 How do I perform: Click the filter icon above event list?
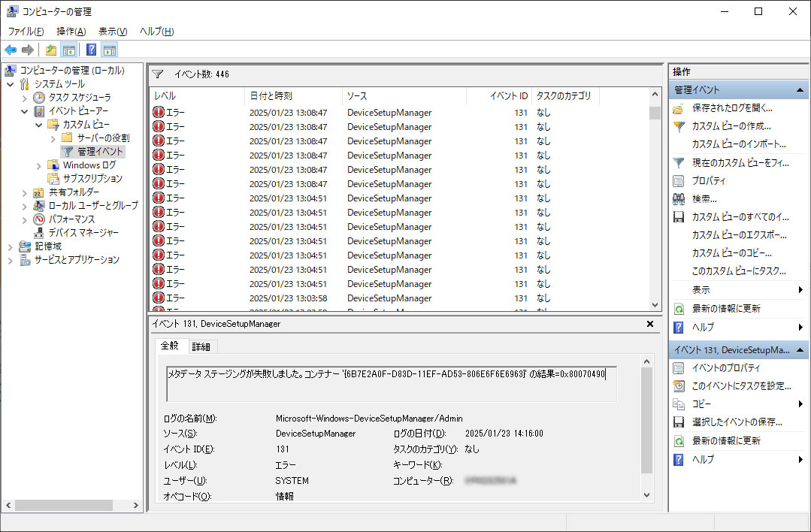point(158,74)
